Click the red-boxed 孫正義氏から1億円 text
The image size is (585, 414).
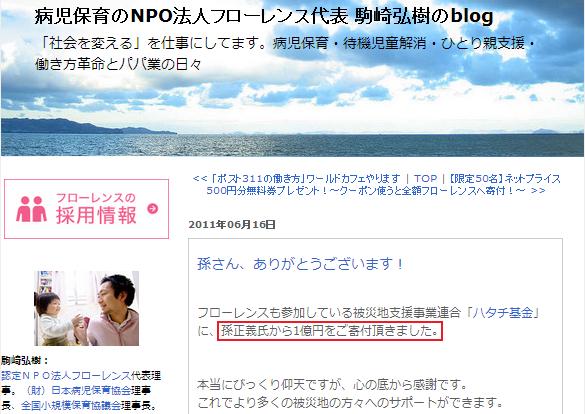(330, 331)
